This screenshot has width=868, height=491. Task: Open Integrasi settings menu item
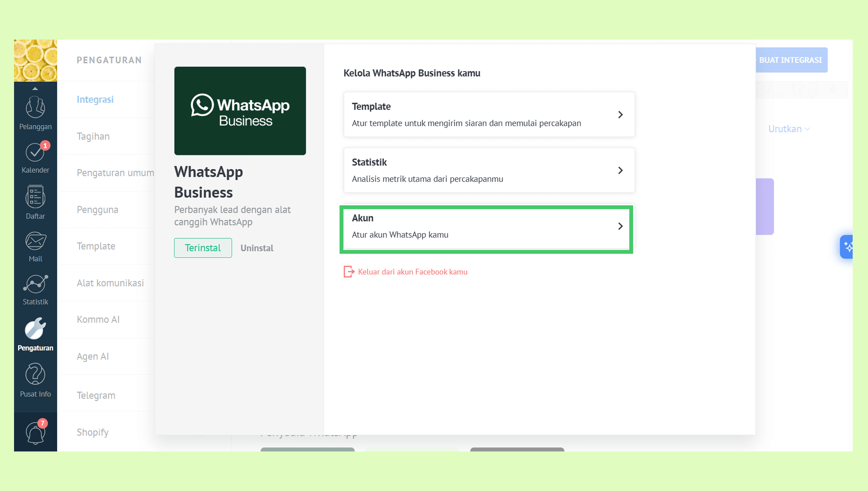[x=95, y=99]
